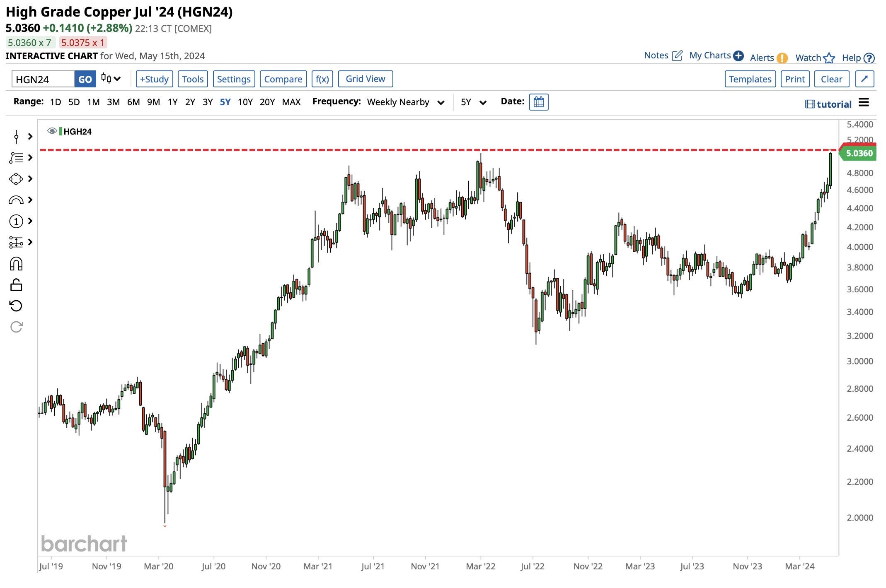The image size is (886, 588).
Task: Click the green HGH24 color swatch
Action: [x=61, y=131]
